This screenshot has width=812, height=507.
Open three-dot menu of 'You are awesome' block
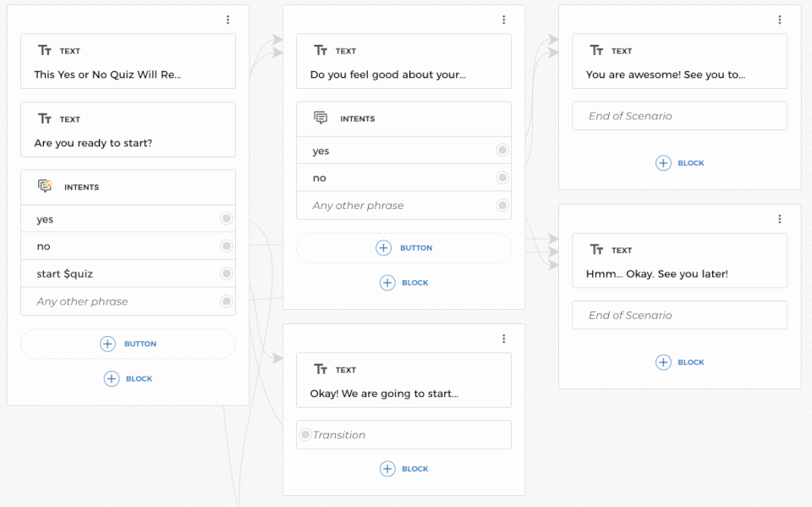779,20
